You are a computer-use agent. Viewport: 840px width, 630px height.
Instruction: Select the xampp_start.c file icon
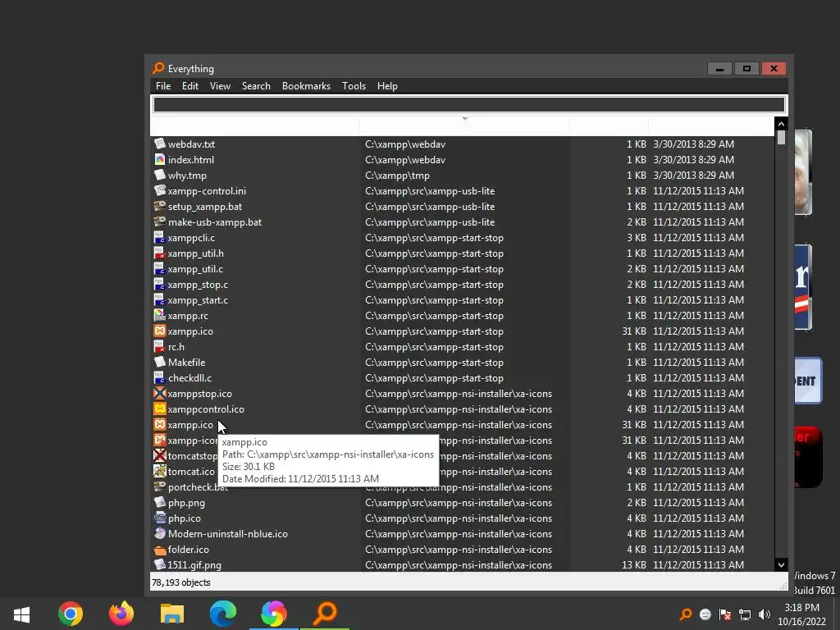pos(160,299)
